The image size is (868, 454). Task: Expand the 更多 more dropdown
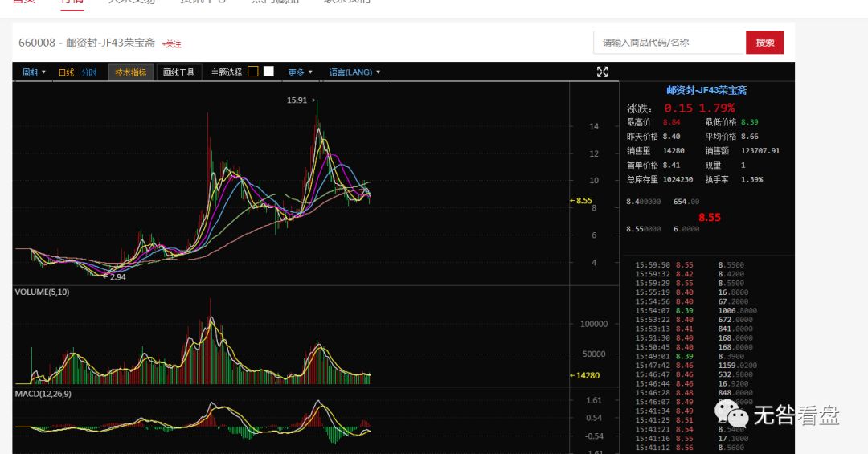click(x=300, y=72)
